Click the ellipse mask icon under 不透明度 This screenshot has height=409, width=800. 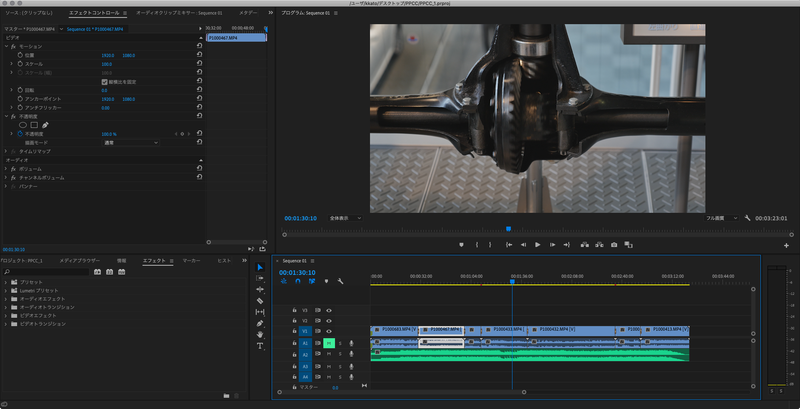(22, 125)
